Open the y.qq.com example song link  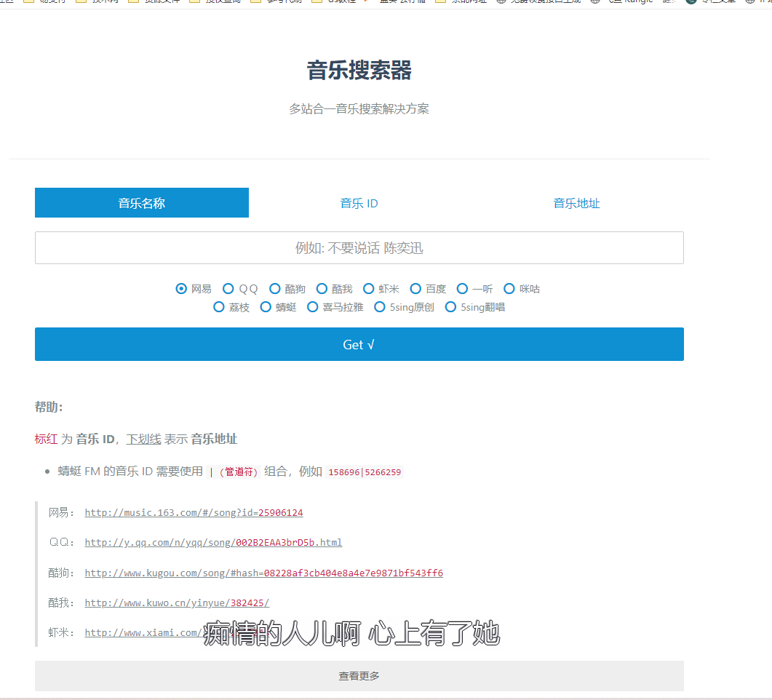click(x=213, y=543)
